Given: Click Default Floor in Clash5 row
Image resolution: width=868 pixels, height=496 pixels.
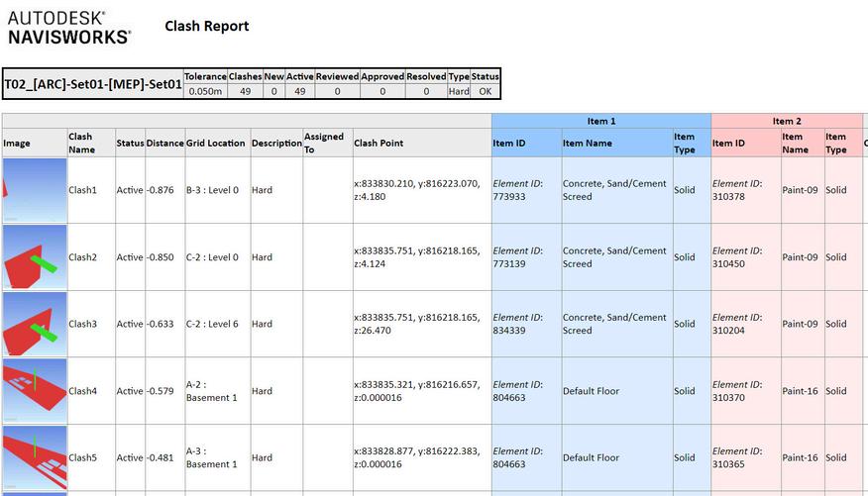Looking at the screenshot, I should click(x=592, y=457).
